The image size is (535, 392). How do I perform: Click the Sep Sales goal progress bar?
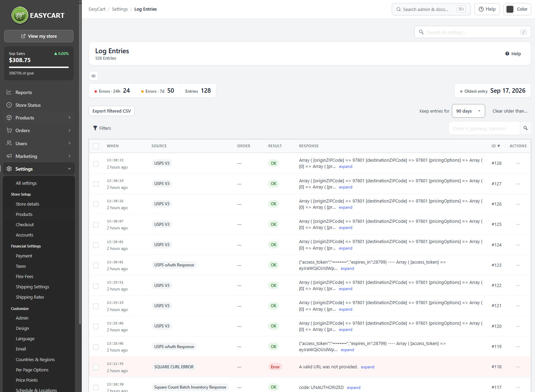[x=39, y=67]
